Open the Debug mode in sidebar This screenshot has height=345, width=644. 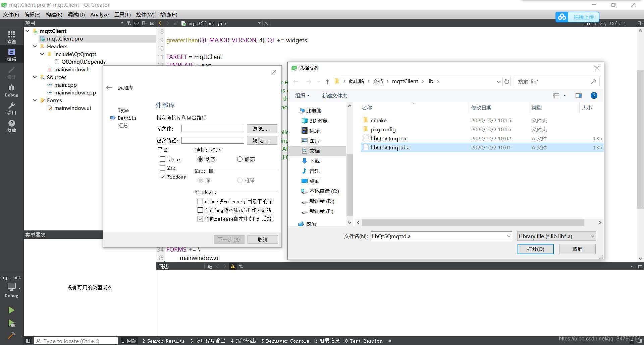11,91
